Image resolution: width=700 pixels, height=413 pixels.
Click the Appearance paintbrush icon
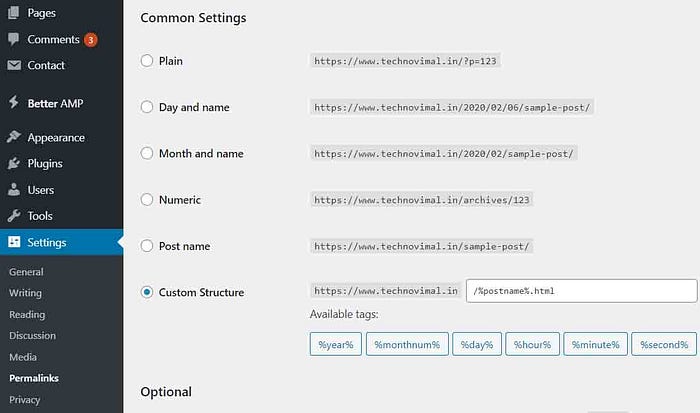pyautogui.click(x=14, y=137)
